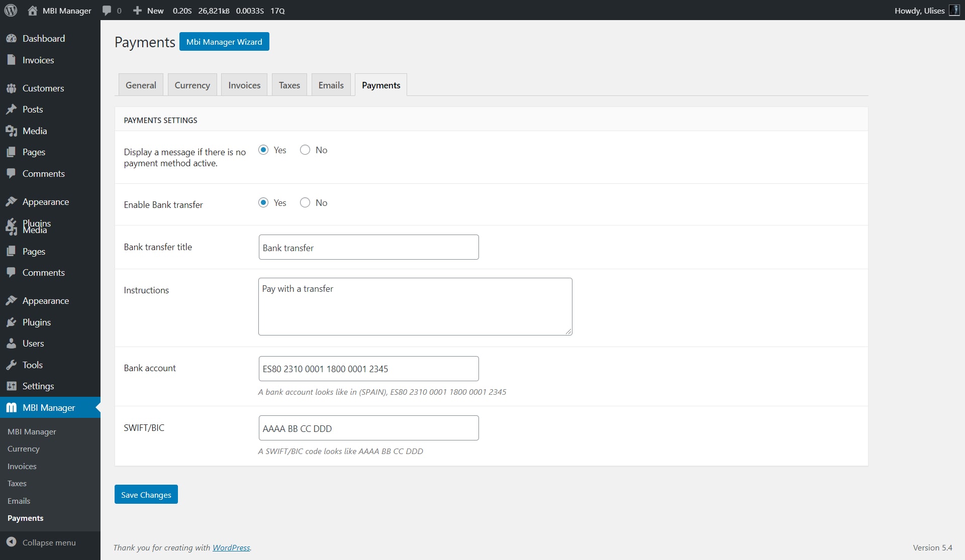Switch to the Taxes tab

click(x=289, y=85)
